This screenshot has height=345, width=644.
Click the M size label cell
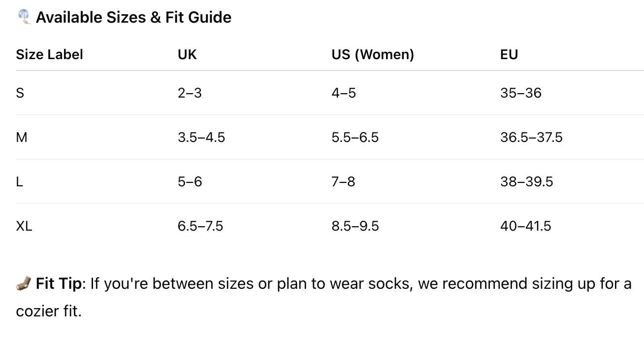point(22,137)
